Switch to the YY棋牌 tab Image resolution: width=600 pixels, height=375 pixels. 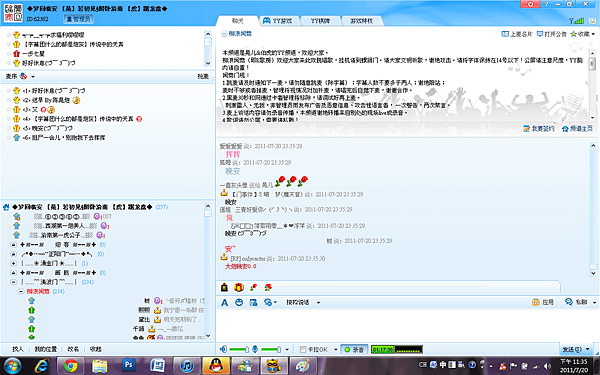pos(320,21)
